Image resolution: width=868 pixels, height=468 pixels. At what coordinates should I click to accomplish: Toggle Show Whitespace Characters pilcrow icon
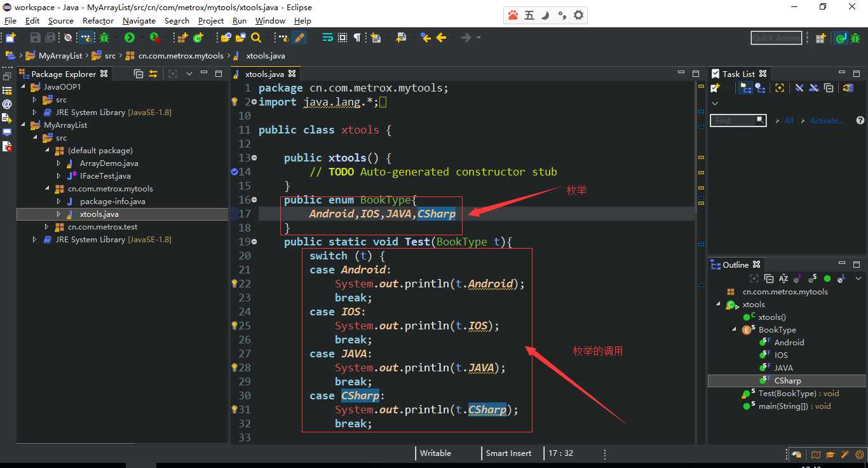click(357, 38)
